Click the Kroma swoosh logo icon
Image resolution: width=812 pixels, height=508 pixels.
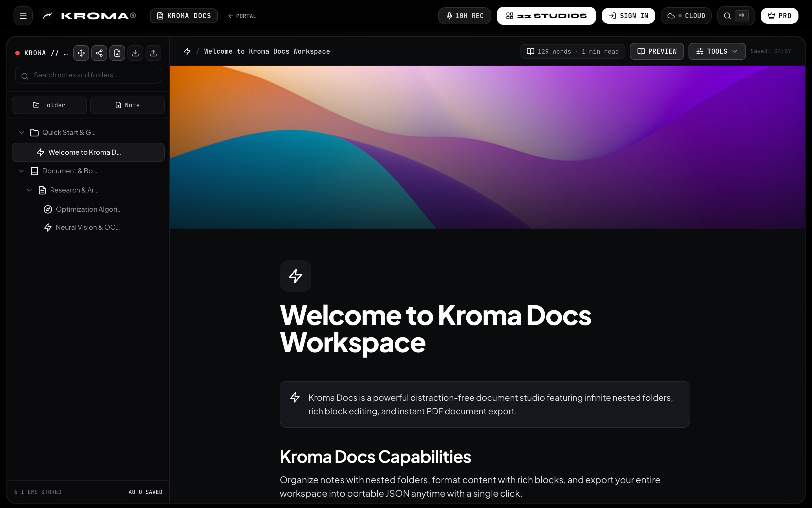pyautogui.click(x=47, y=16)
